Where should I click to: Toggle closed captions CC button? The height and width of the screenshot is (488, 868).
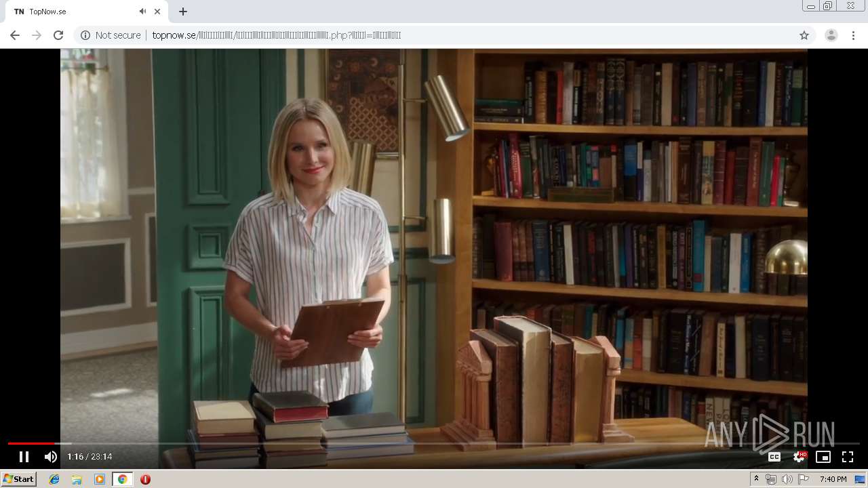(x=774, y=457)
